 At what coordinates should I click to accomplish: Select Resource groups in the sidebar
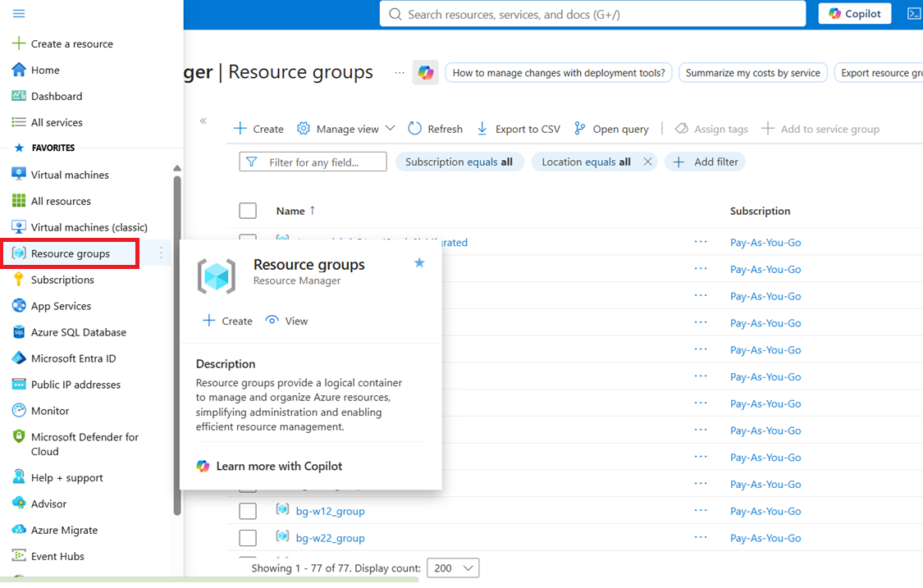pos(70,253)
